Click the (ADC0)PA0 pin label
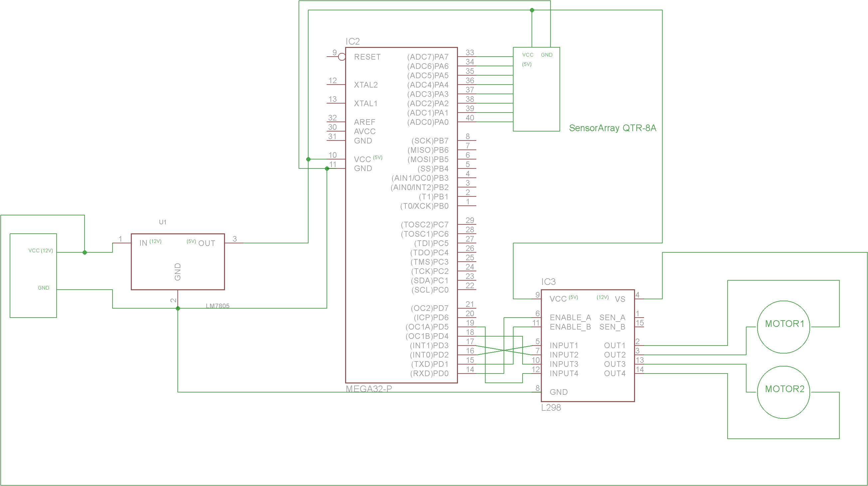The height and width of the screenshot is (486, 868). click(x=428, y=122)
